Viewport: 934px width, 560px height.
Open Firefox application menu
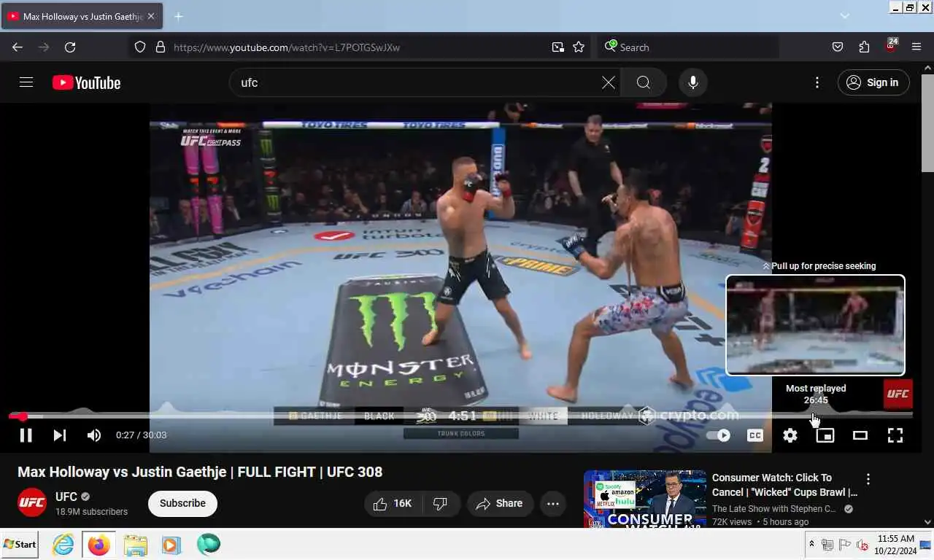pyautogui.click(x=916, y=47)
